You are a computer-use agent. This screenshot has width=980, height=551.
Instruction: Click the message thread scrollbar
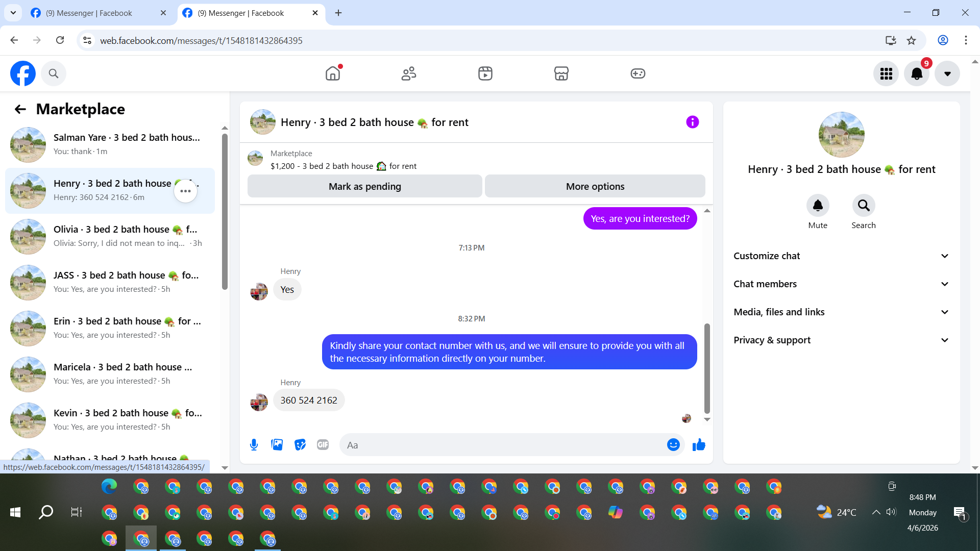[x=707, y=368]
